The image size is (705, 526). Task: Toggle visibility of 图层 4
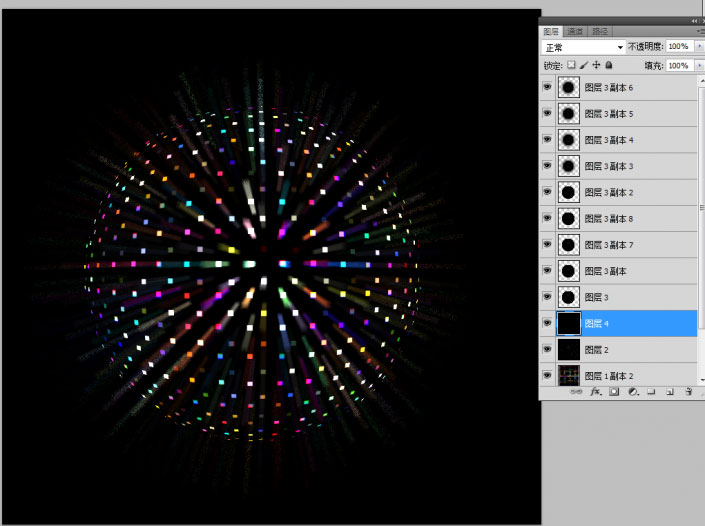pos(547,323)
